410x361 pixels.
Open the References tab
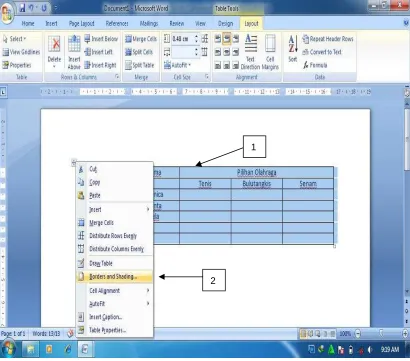[117, 24]
